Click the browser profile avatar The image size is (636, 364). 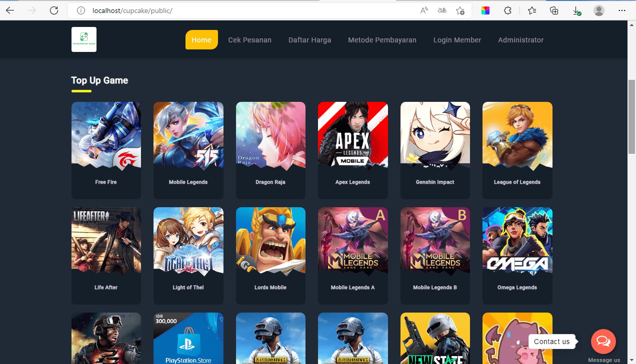point(599,10)
